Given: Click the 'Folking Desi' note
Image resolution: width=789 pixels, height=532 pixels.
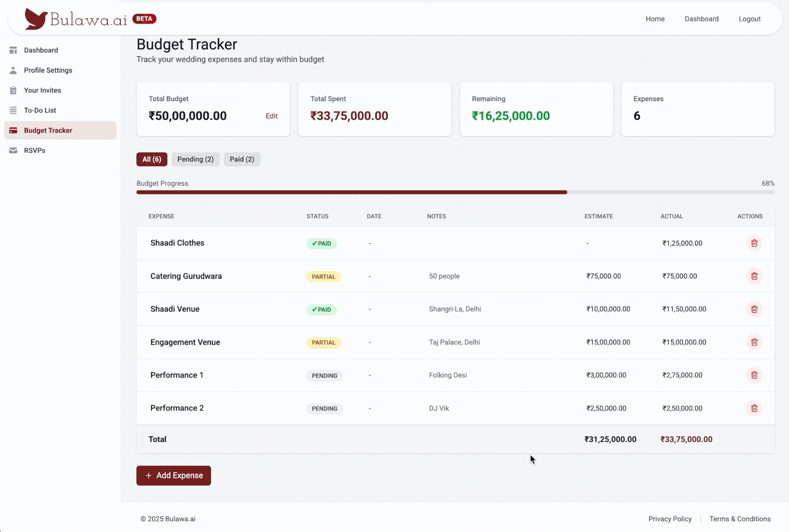Looking at the screenshot, I should pos(448,375).
